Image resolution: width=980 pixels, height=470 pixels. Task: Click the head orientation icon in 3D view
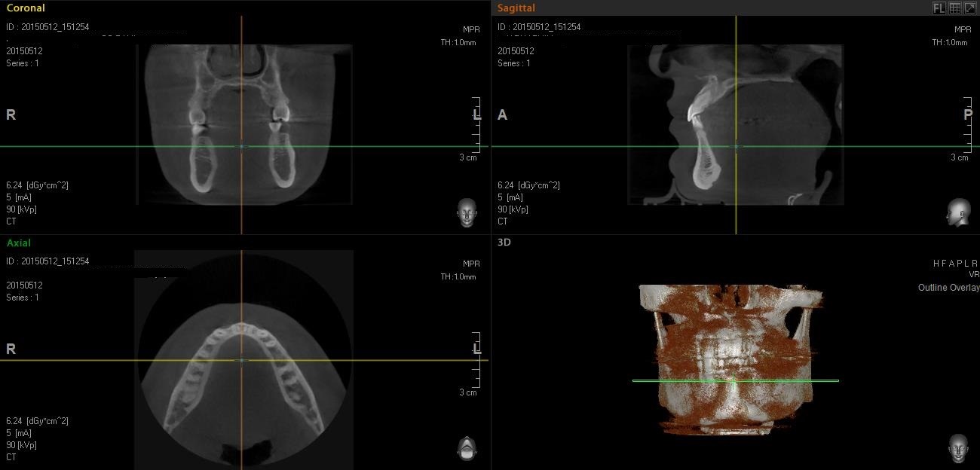[x=958, y=448]
